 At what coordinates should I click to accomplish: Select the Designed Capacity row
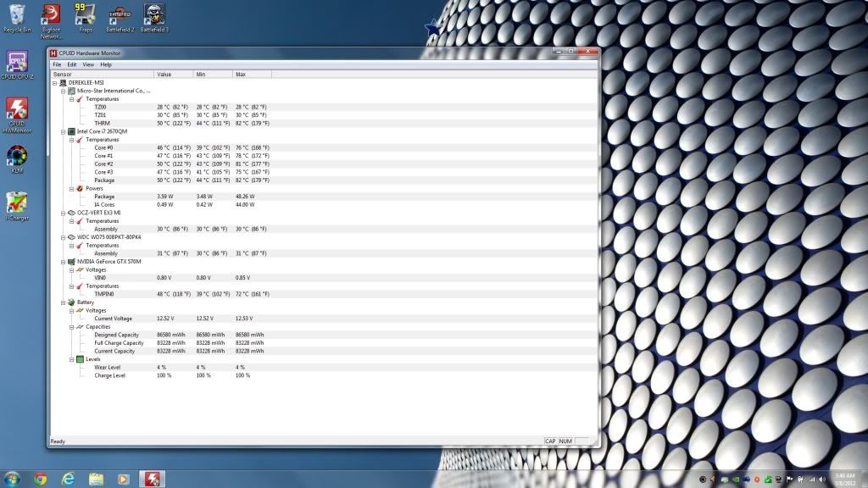(x=324, y=335)
